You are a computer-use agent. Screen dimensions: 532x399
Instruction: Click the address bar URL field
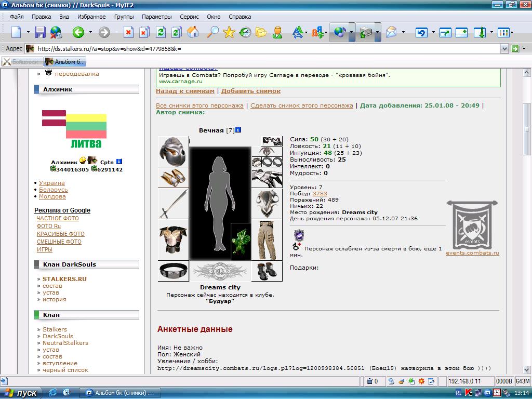coord(268,48)
